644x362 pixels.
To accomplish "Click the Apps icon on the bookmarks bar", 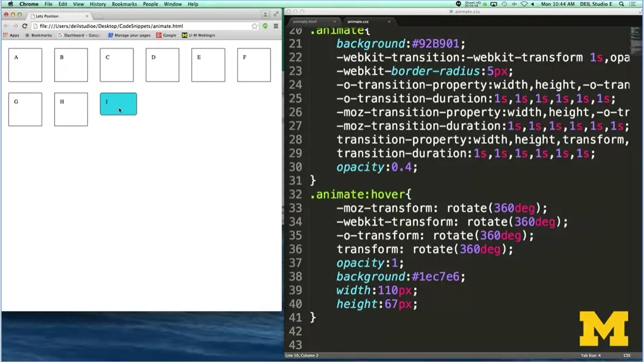I will (13, 35).
